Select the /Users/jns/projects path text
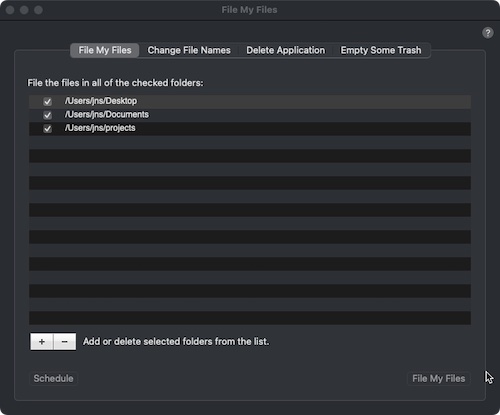Viewport: 500px width, 415px height. click(x=100, y=128)
